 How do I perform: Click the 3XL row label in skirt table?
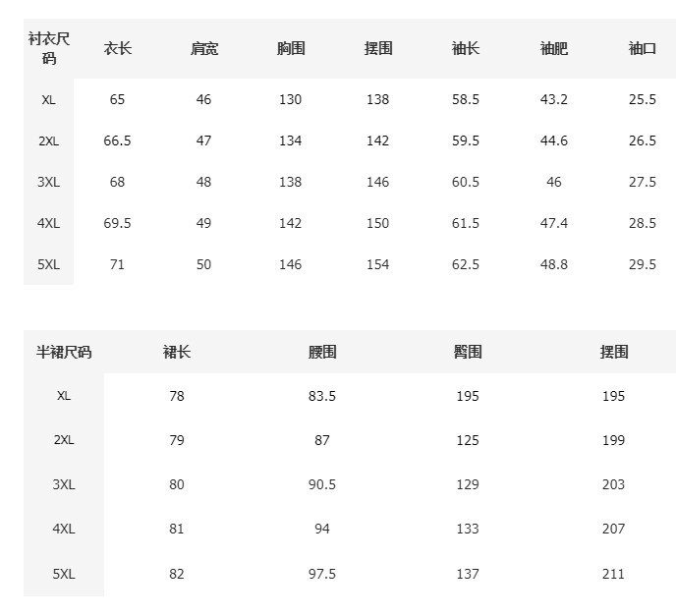tap(64, 484)
